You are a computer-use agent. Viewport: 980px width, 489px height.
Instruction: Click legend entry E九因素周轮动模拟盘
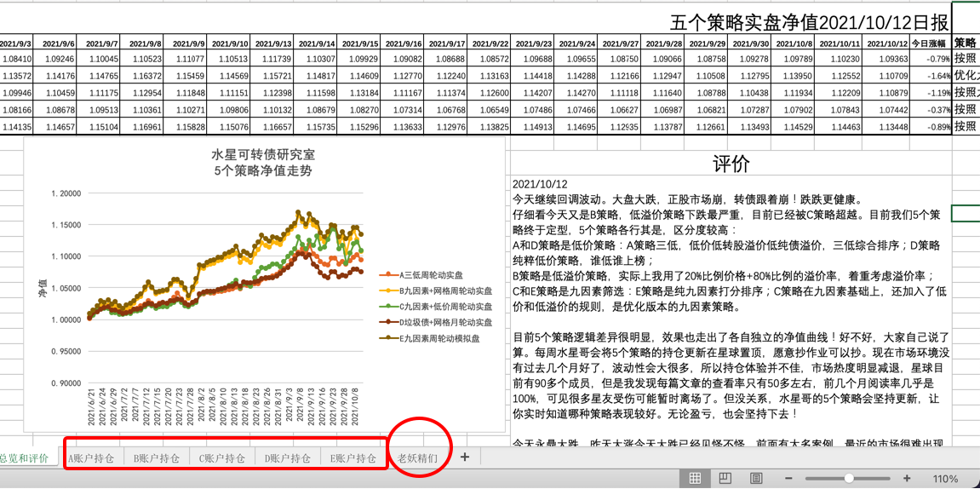click(x=443, y=338)
